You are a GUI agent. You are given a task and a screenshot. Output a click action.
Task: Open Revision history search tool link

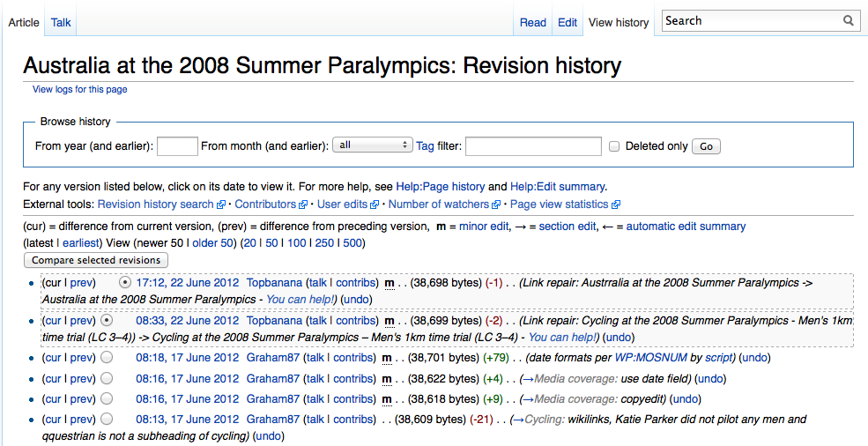click(156, 204)
